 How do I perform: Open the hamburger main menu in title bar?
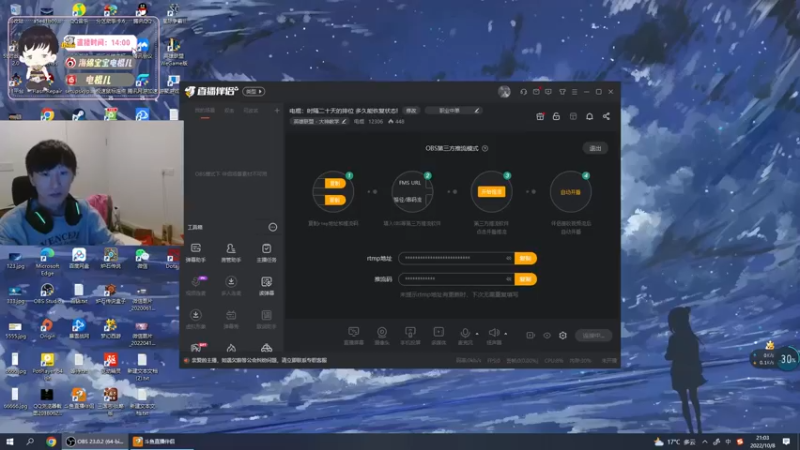(574, 92)
